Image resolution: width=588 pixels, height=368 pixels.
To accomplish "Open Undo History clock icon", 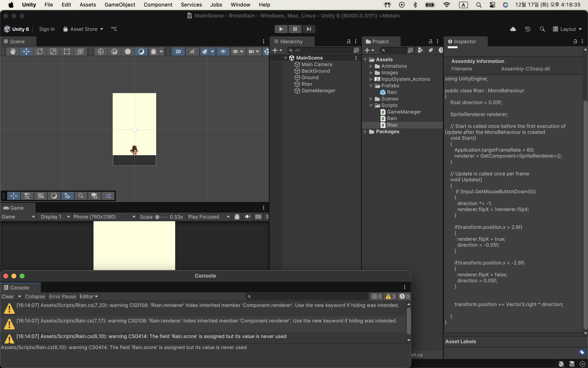I will coord(528,29).
